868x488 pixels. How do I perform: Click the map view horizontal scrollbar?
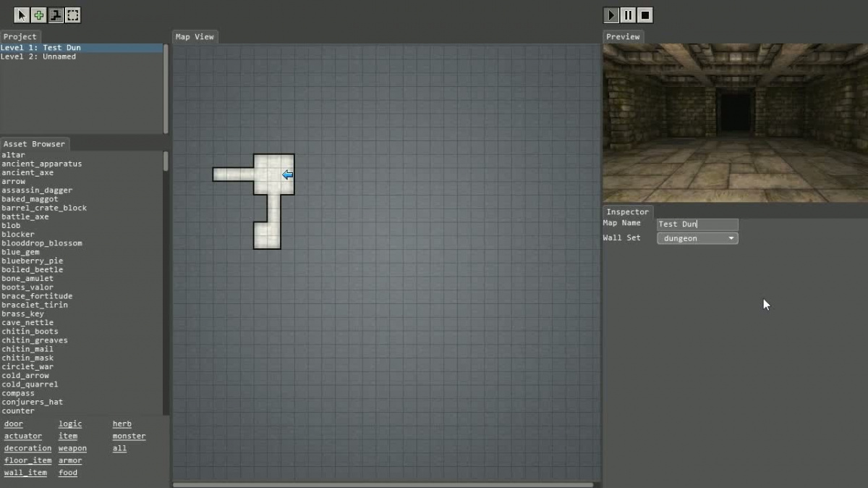tap(382, 484)
